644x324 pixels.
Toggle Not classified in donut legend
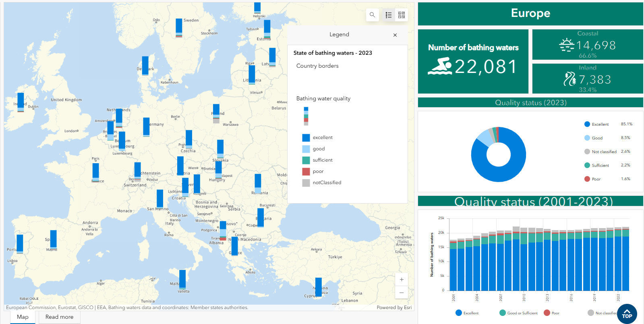pos(601,152)
